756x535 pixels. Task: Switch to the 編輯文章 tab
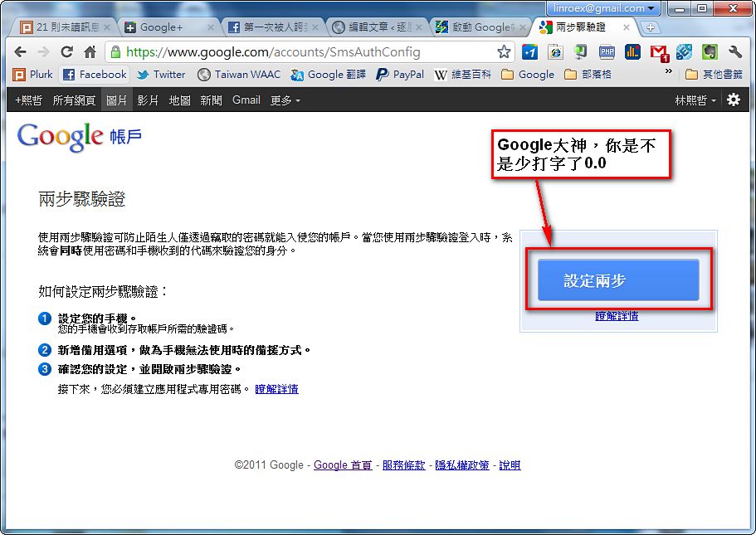pyautogui.click(x=377, y=27)
